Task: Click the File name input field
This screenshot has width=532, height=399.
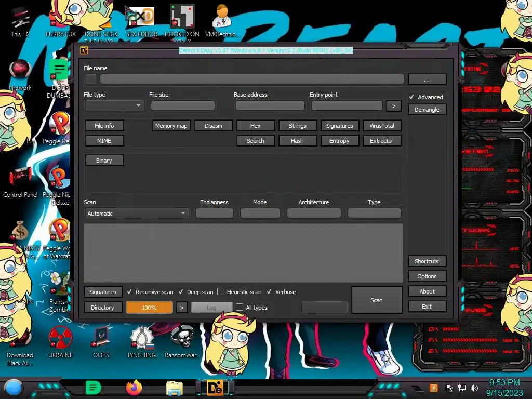Action: click(x=252, y=79)
